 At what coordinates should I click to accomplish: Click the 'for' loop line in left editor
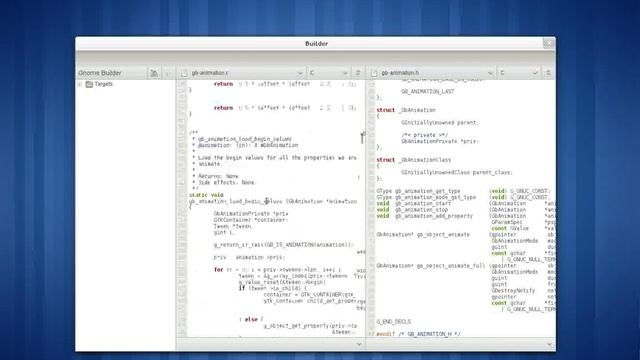pyautogui.click(x=277, y=270)
